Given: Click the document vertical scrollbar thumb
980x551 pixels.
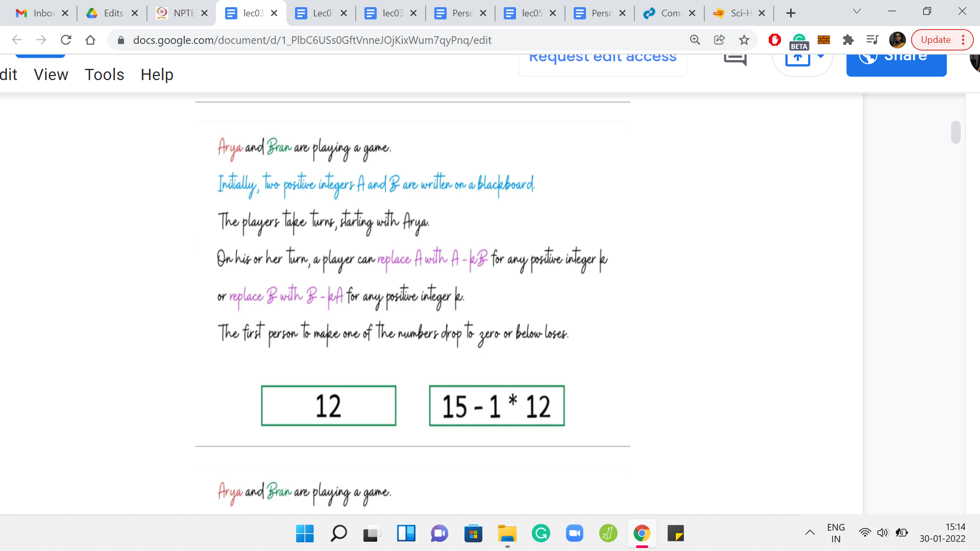Looking at the screenshot, I should click(956, 132).
